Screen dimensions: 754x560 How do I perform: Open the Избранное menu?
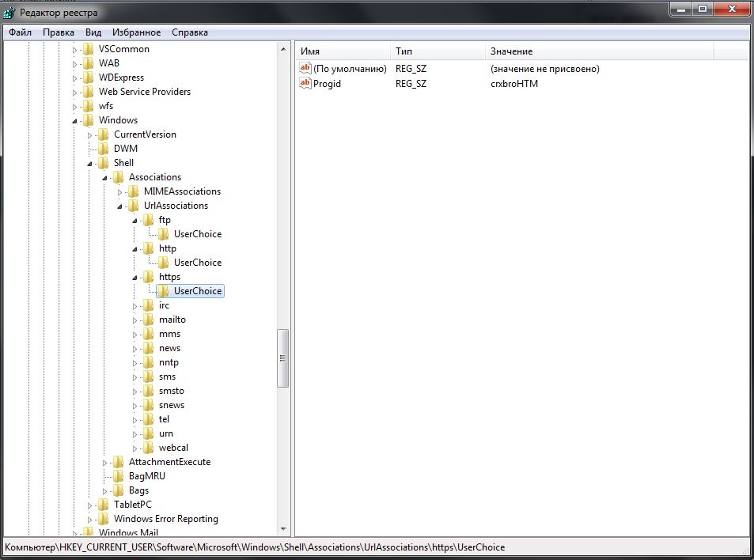(x=137, y=32)
